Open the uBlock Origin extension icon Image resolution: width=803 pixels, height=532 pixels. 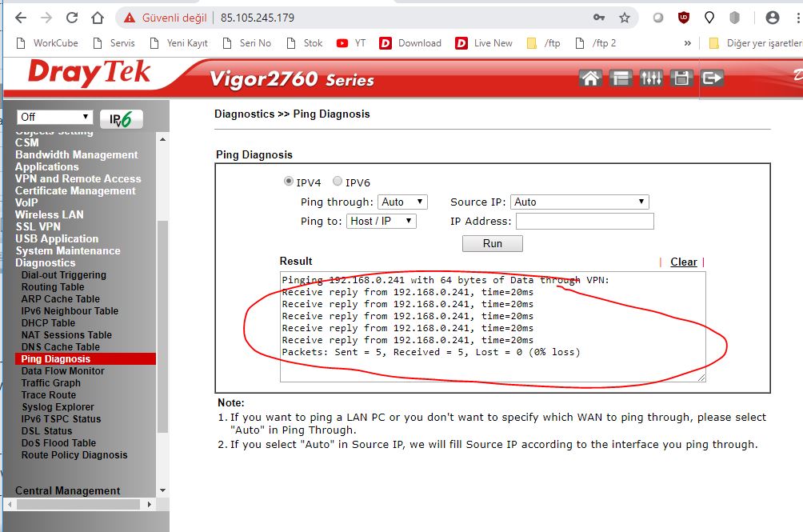[x=683, y=18]
